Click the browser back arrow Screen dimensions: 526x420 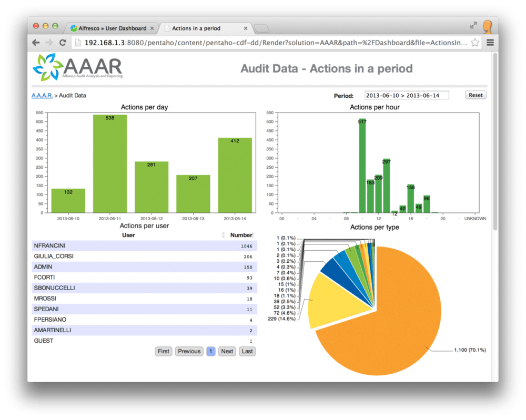point(35,43)
